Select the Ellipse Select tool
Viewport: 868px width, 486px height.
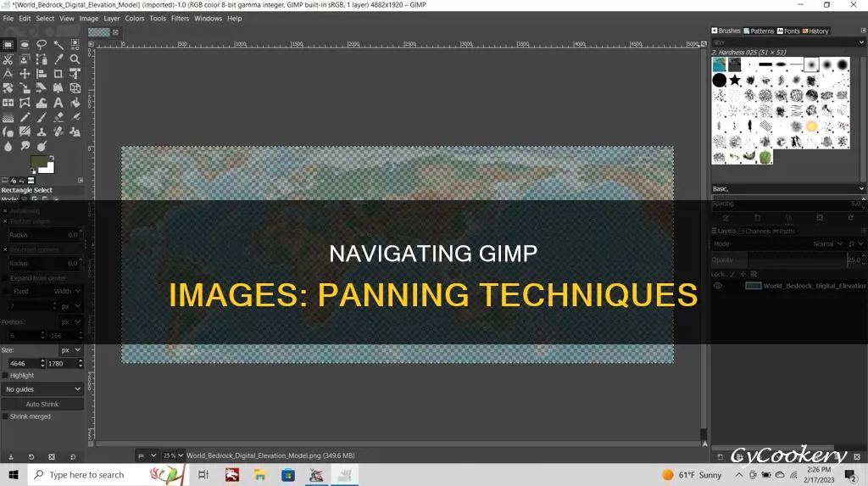click(x=25, y=44)
